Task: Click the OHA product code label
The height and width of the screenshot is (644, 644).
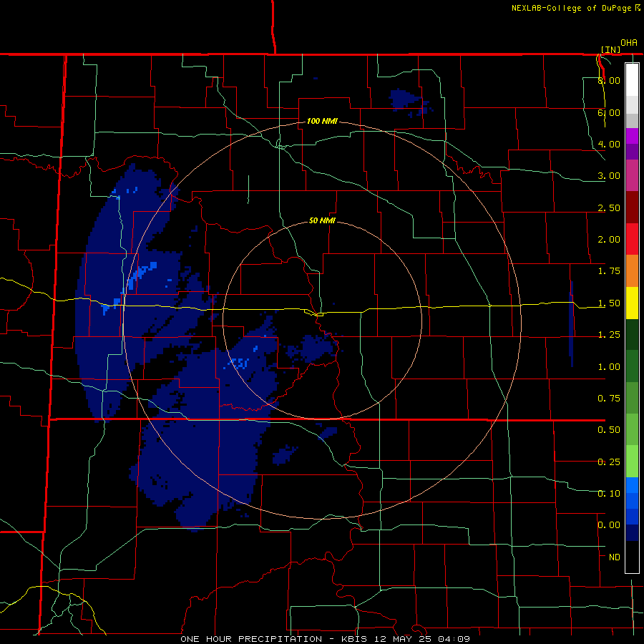Action: pyautogui.click(x=629, y=43)
